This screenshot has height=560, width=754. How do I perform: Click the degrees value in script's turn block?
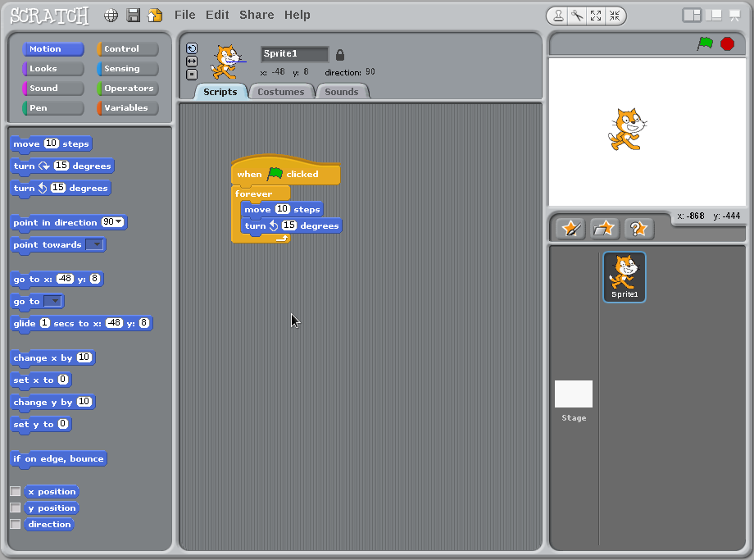coord(289,225)
